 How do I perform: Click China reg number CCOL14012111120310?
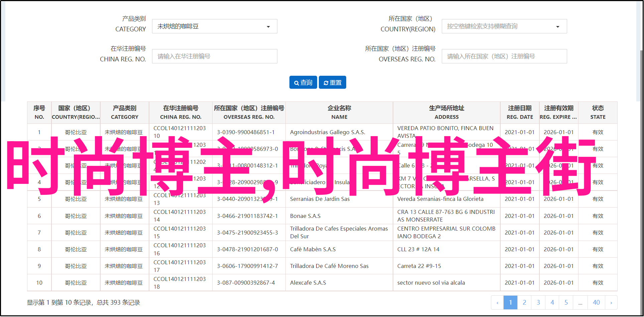179,132
